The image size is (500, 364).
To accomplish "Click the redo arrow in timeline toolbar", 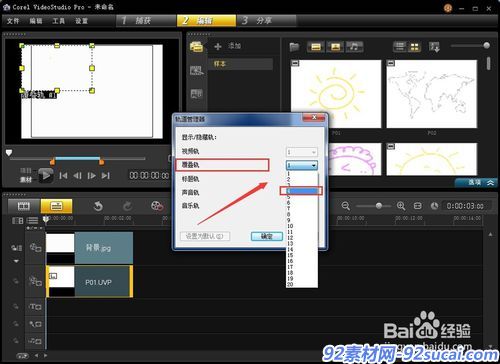I will point(127,206).
